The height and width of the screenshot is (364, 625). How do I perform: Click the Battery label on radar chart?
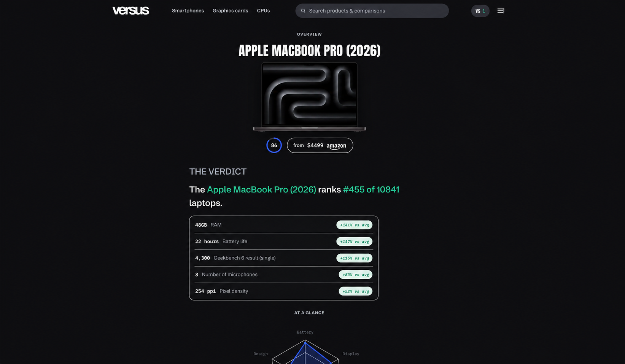[x=305, y=332]
